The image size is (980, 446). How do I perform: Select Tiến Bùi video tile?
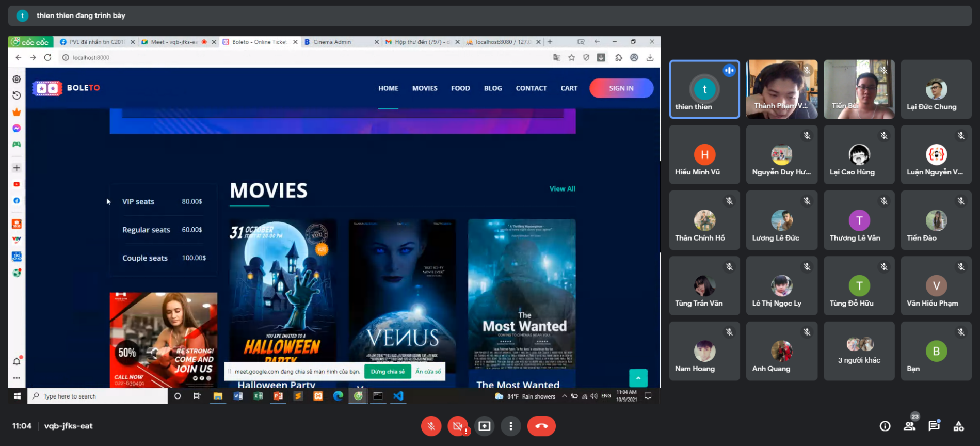pyautogui.click(x=859, y=89)
